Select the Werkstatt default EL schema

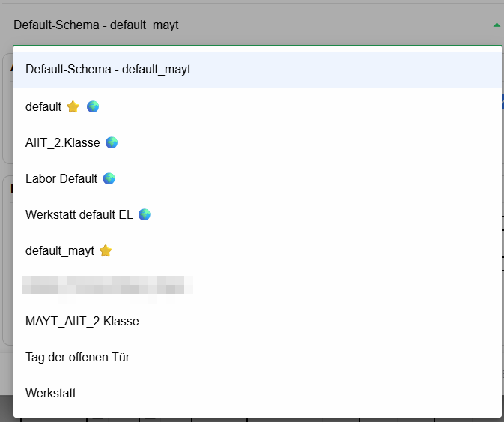257,214
